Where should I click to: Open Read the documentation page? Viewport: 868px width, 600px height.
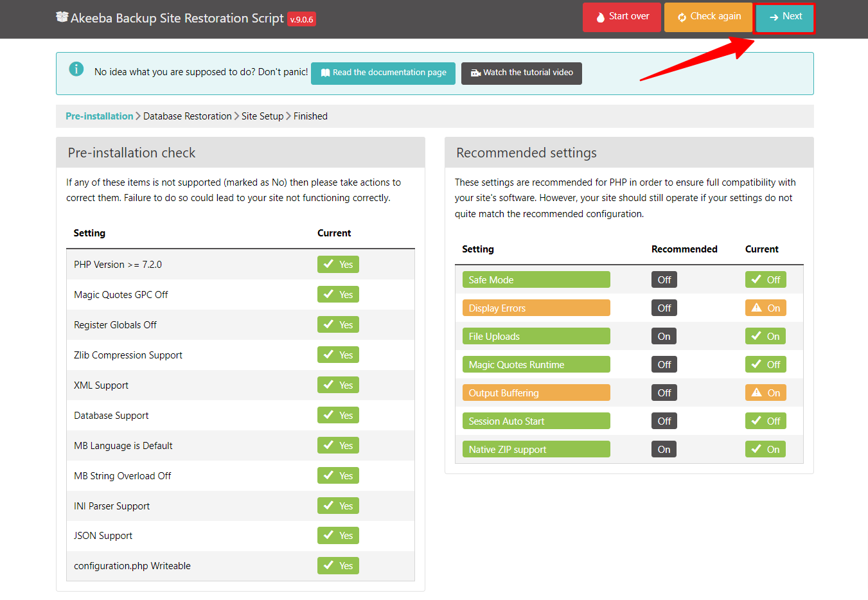[x=383, y=73]
